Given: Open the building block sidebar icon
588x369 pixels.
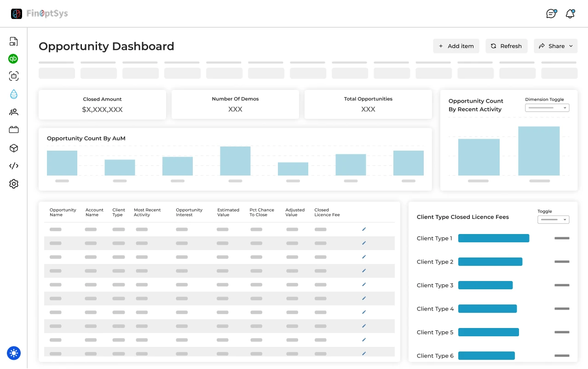Looking at the screenshot, I should [14, 130].
